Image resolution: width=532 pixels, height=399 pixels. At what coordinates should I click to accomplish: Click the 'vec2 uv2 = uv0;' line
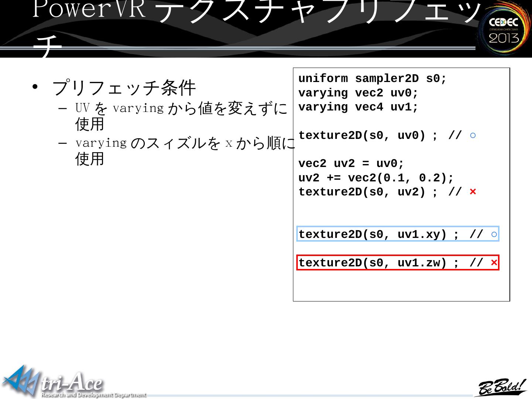(351, 164)
